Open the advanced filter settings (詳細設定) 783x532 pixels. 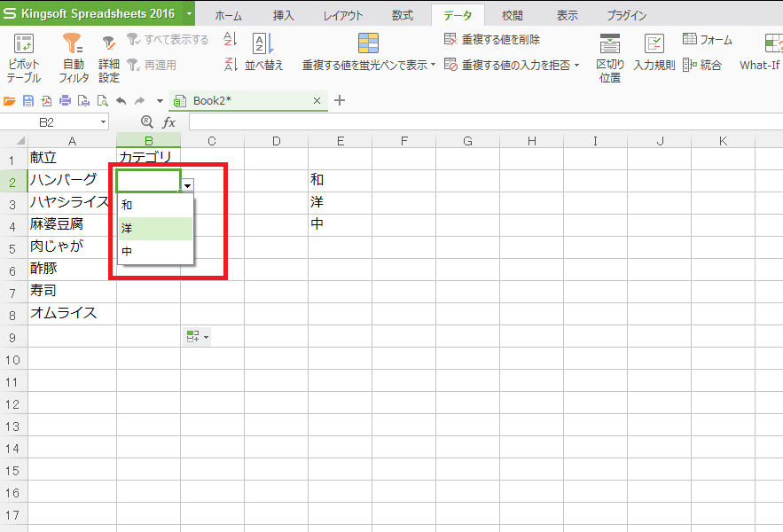[x=108, y=58]
